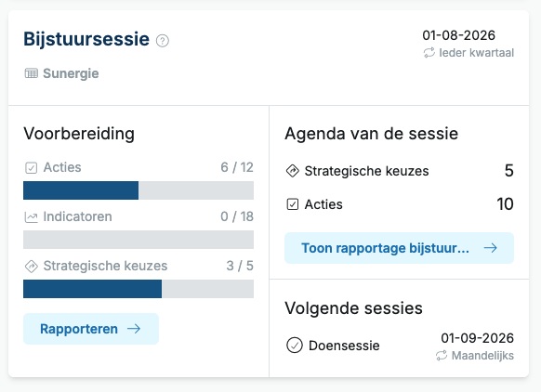This screenshot has height=392, width=541.
Task: Click the checkbox icon next to Voorbereiding Acties
Action: click(x=31, y=168)
